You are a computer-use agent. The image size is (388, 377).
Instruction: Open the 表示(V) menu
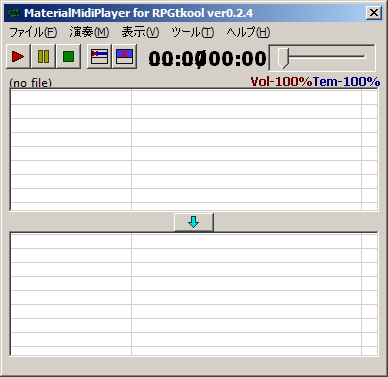[140, 32]
